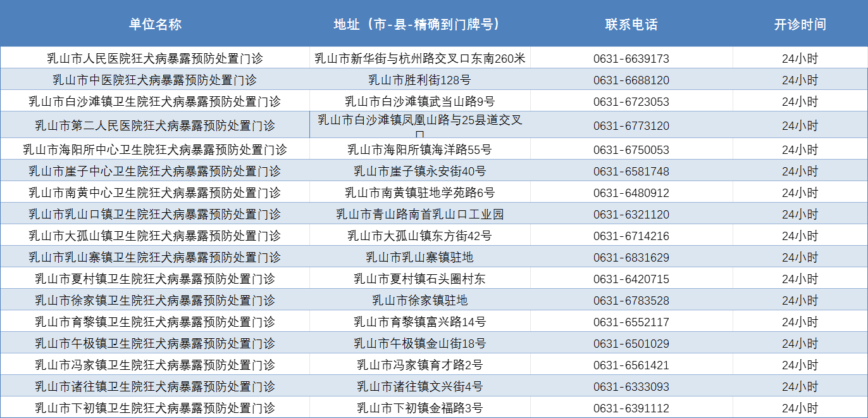Click the 单位名称 column header
The image size is (868, 418).
click(155, 24)
